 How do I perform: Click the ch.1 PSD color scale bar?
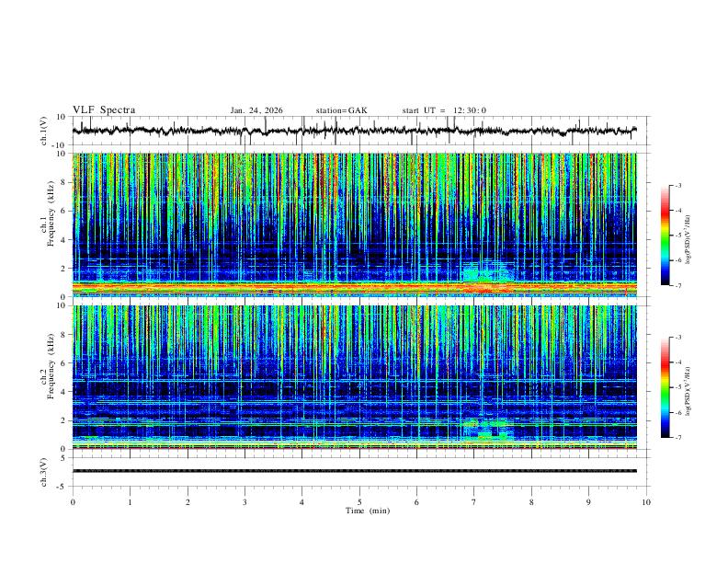coord(665,235)
